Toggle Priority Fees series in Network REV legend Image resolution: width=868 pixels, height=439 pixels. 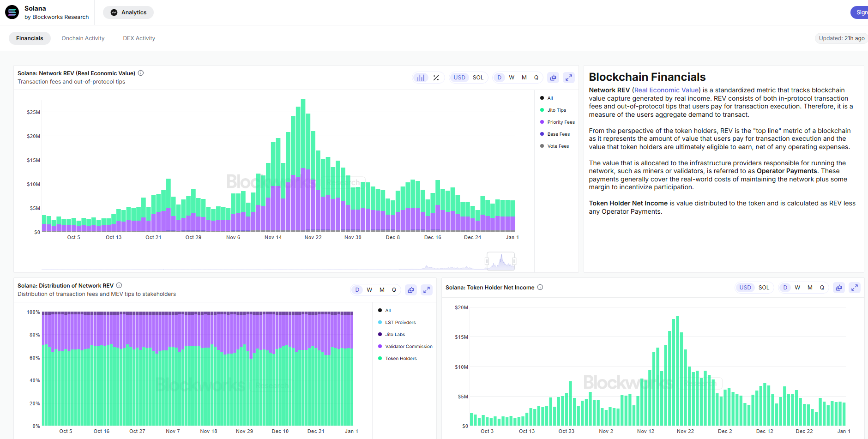(x=561, y=122)
